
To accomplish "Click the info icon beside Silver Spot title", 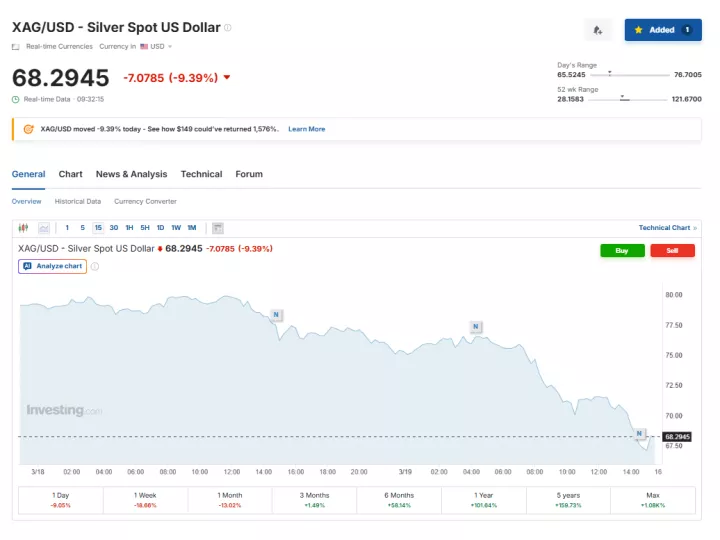I will coord(228,28).
